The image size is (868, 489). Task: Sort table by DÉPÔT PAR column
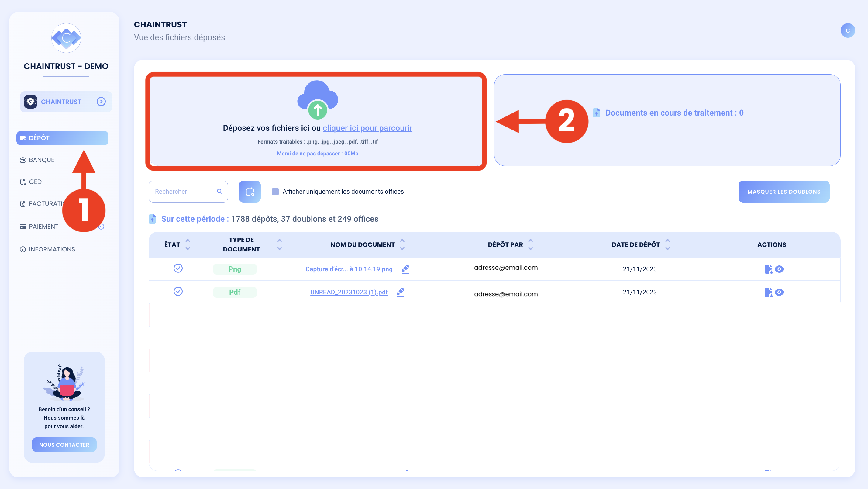tap(530, 244)
